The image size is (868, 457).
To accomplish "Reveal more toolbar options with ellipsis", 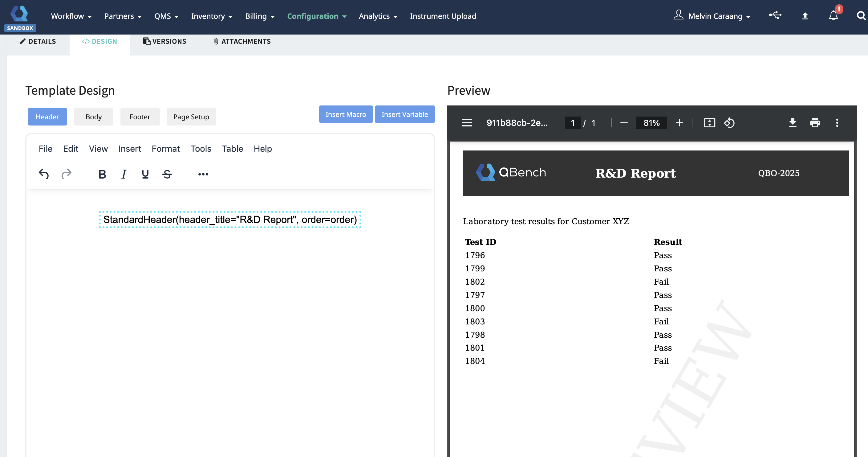I will point(203,174).
